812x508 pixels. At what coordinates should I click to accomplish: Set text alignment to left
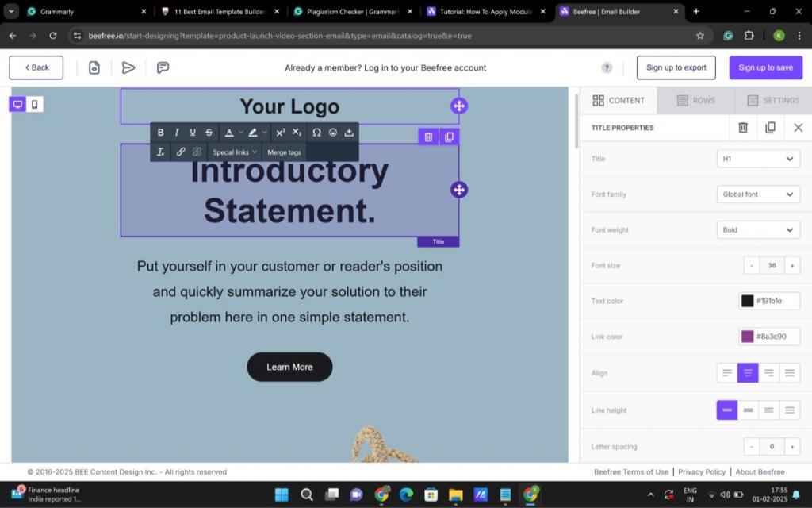pyautogui.click(x=726, y=373)
